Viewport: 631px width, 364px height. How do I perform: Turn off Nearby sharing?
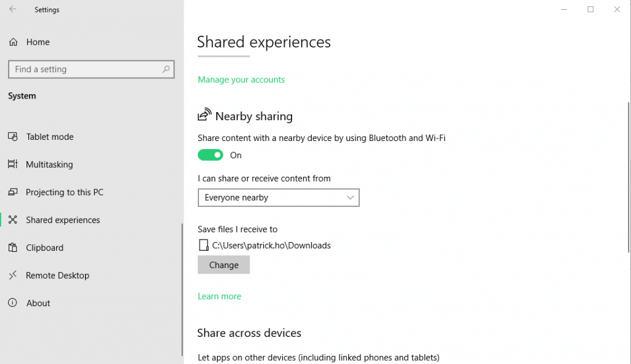[x=210, y=155]
